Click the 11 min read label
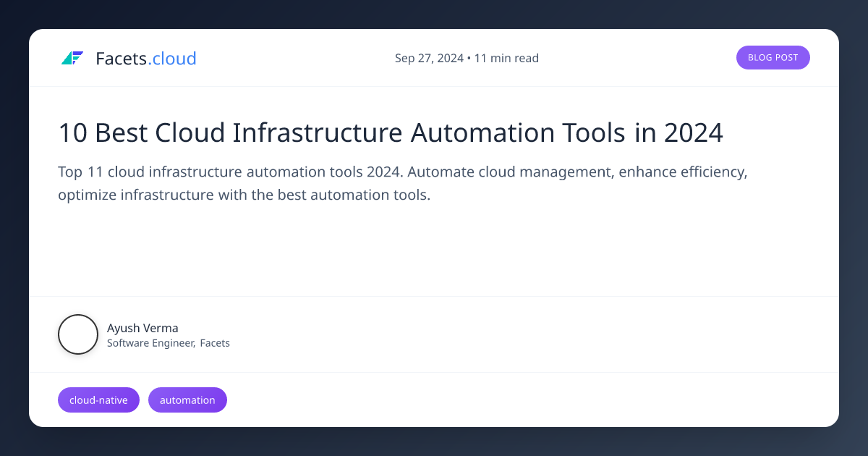 (506, 58)
